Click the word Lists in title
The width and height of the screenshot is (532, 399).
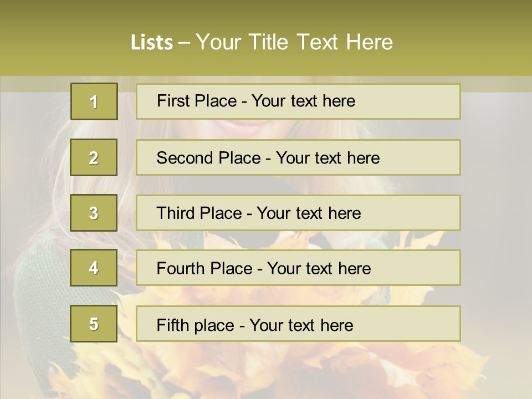coord(151,42)
